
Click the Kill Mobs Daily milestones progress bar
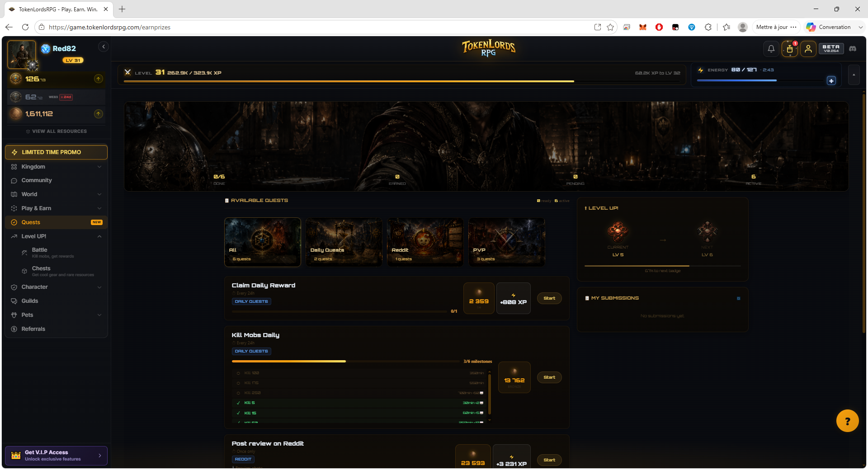point(346,362)
